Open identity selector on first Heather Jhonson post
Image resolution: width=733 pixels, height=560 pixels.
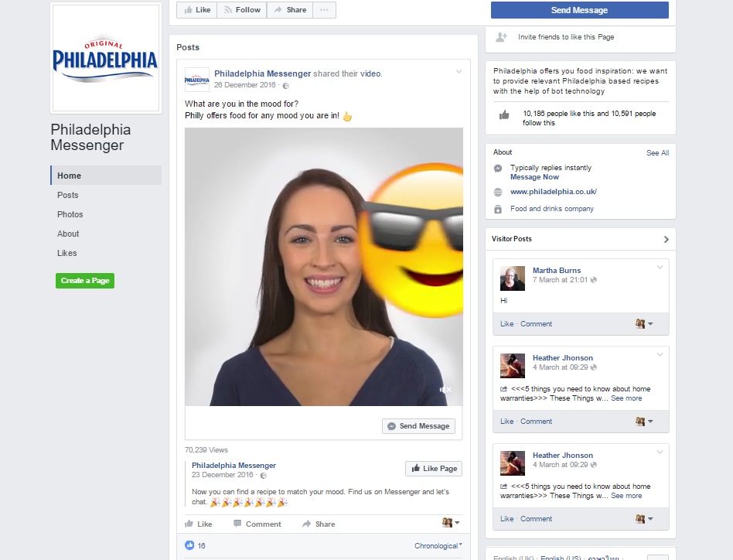tap(644, 422)
